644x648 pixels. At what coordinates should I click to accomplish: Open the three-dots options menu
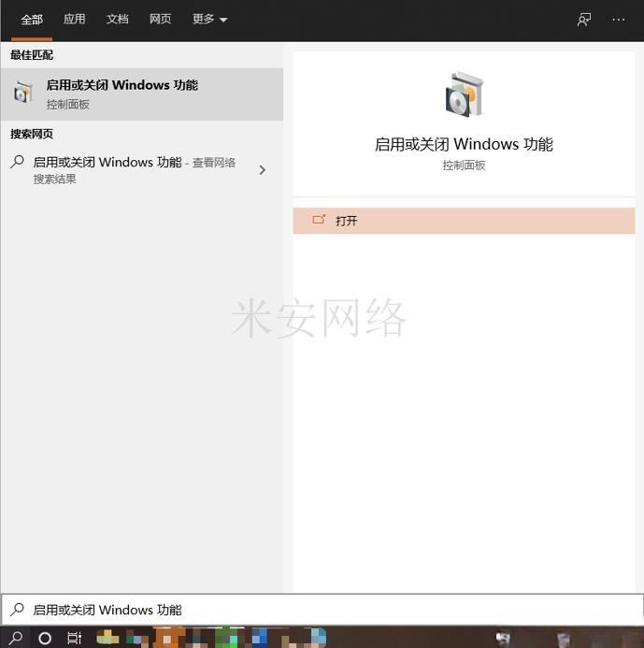pos(619,20)
